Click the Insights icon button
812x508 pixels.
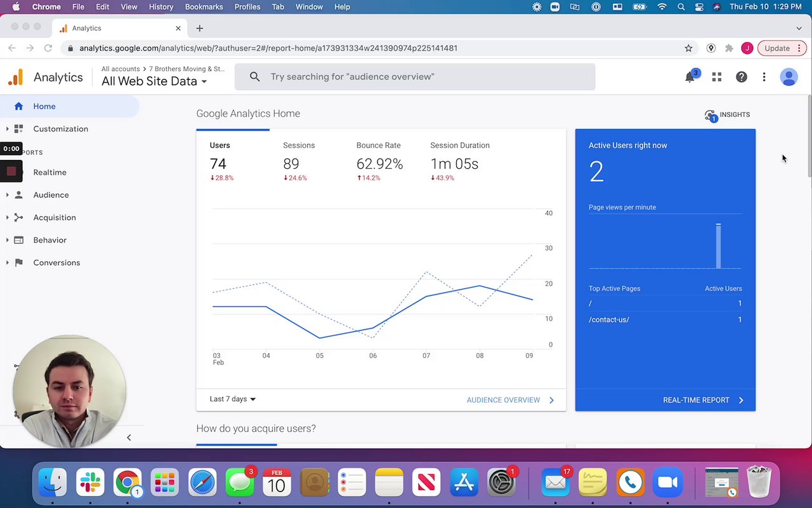coord(710,115)
